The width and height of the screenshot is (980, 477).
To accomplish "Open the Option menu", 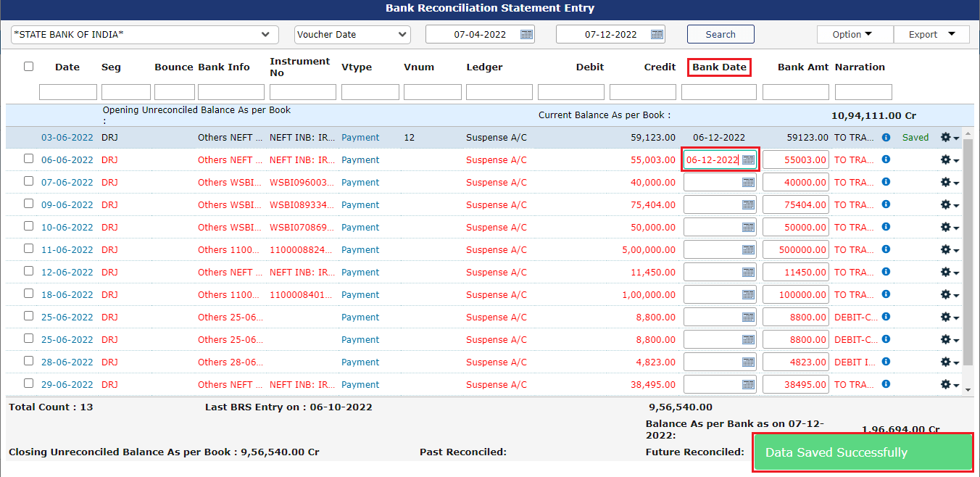I will click(855, 33).
